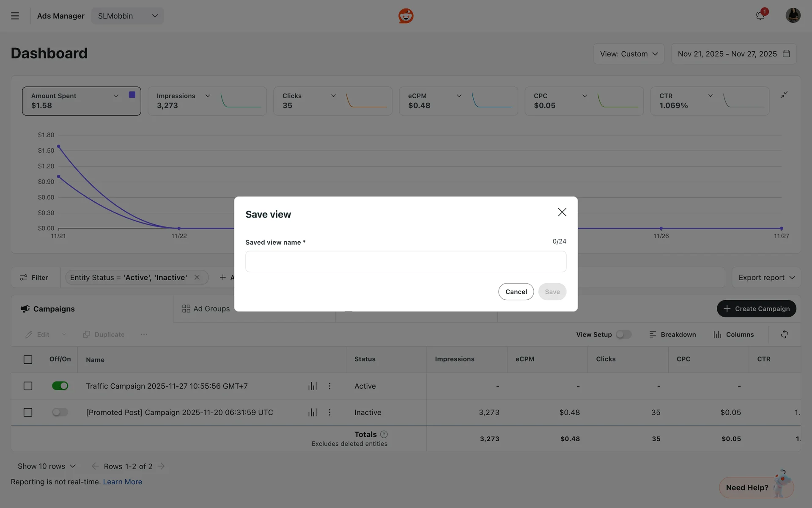Close the Save view dialog

[x=562, y=212]
